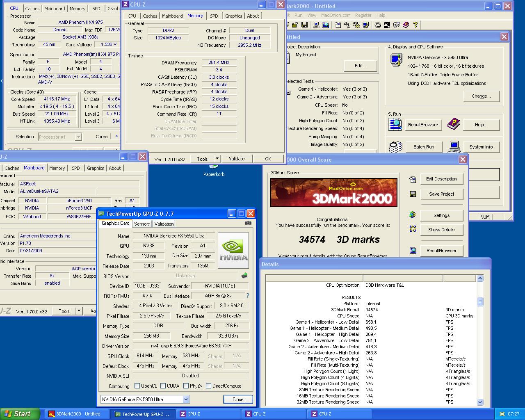Click the Save Project button
This screenshot has height=420, width=525.
tap(441, 194)
